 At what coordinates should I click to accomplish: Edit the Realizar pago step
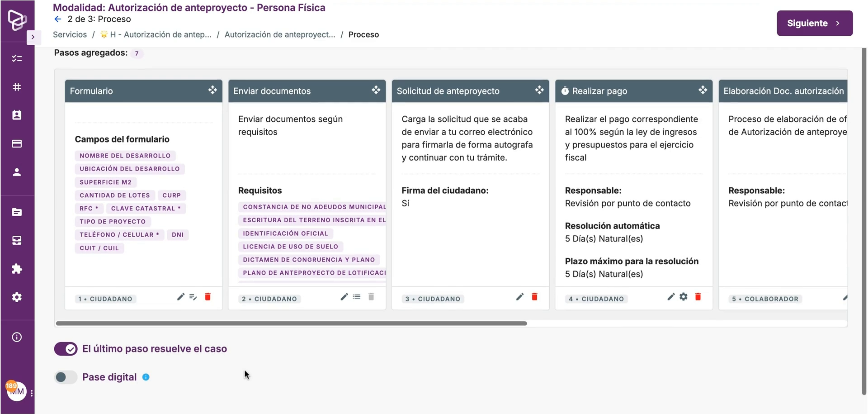(671, 297)
